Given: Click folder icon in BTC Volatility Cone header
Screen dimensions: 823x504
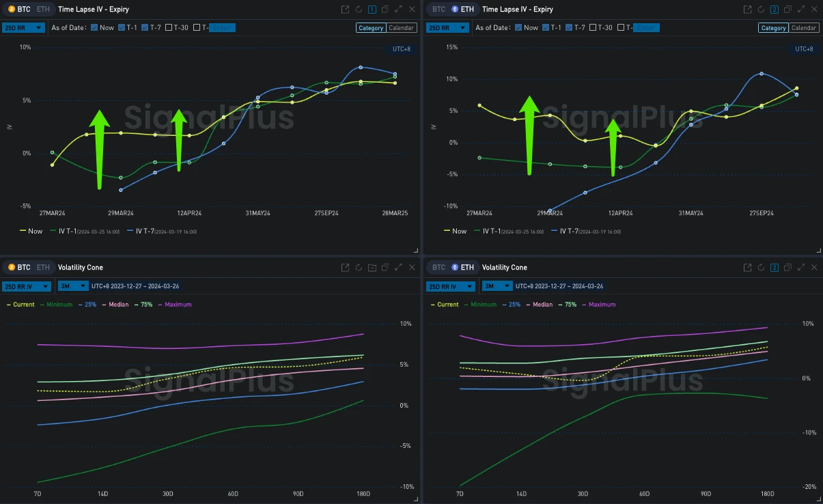Looking at the screenshot, I should click(372, 268).
